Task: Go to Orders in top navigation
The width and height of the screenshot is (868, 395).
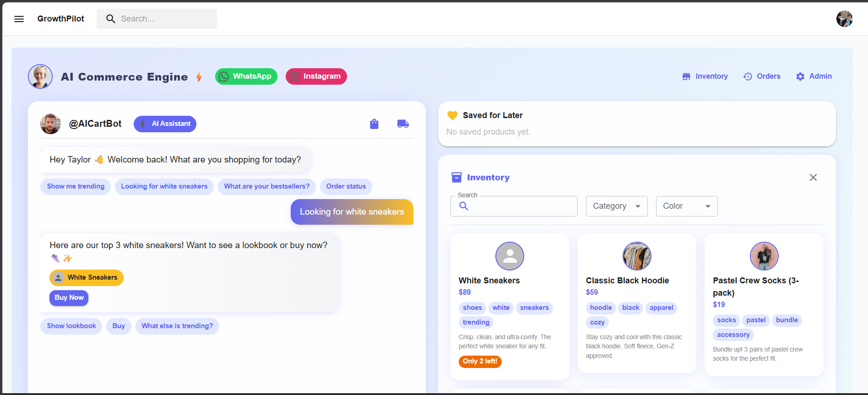Action: click(762, 76)
